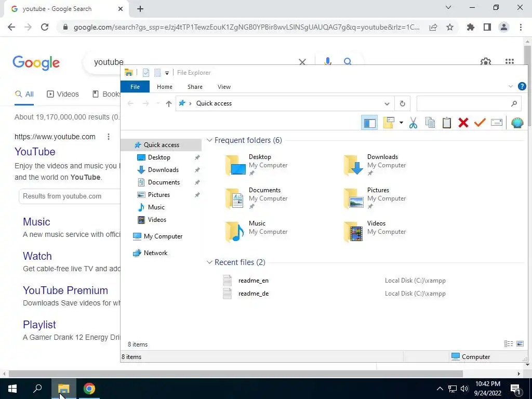Viewport: 532px width, 399px height.
Task: Select Desktop in the navigation pane
Action: click(x=159, y=157)
